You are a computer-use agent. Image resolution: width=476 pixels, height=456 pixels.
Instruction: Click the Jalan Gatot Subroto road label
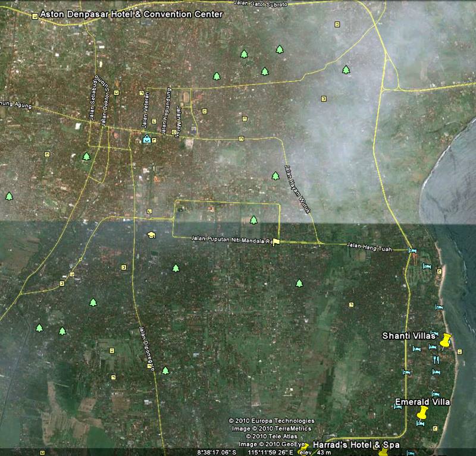(280, 4)
